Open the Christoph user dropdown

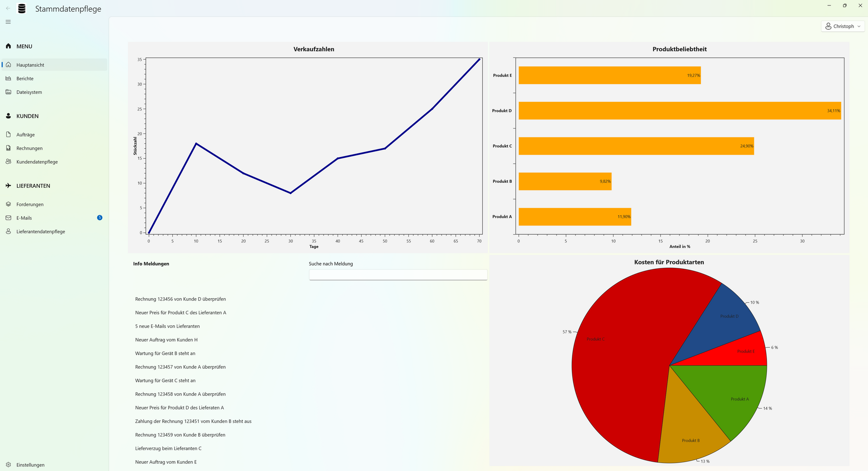pos(842,26)
